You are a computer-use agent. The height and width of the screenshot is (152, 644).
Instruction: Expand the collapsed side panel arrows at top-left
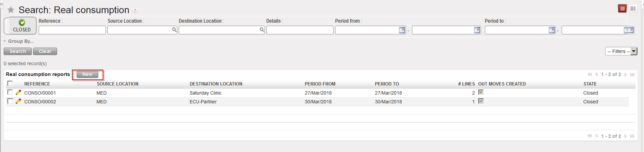tap(1, 4)
